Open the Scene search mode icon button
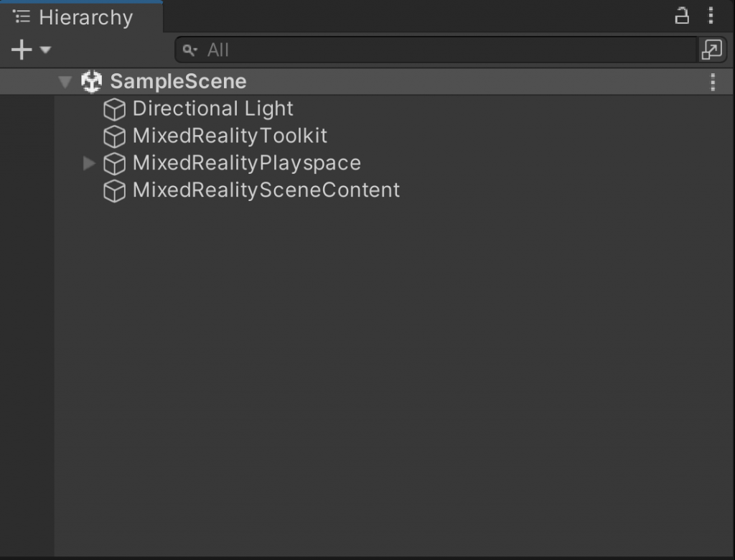Screen dimensions: 735x560 711,50
